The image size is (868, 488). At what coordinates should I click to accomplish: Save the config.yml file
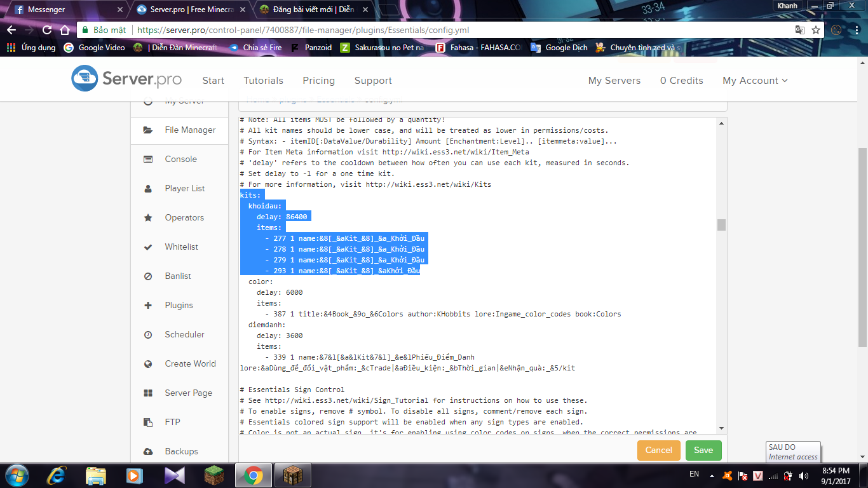pyautogui.click(x=703, y=451)
